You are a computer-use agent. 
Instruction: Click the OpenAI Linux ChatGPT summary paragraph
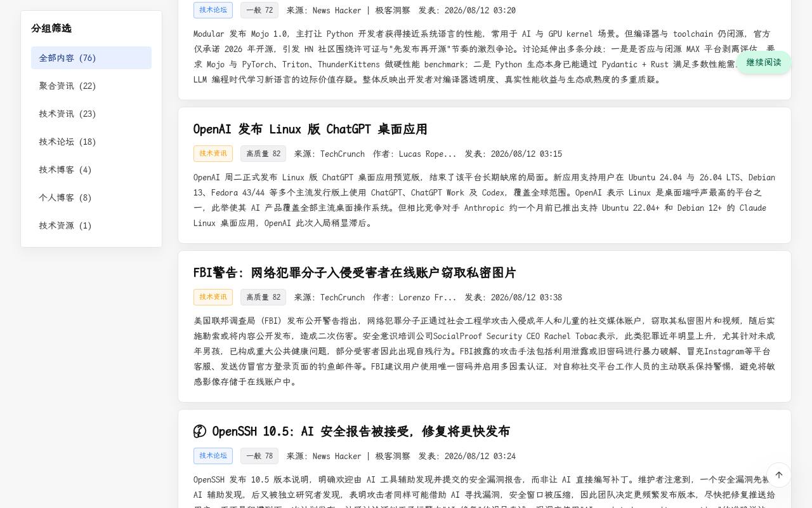485,200
